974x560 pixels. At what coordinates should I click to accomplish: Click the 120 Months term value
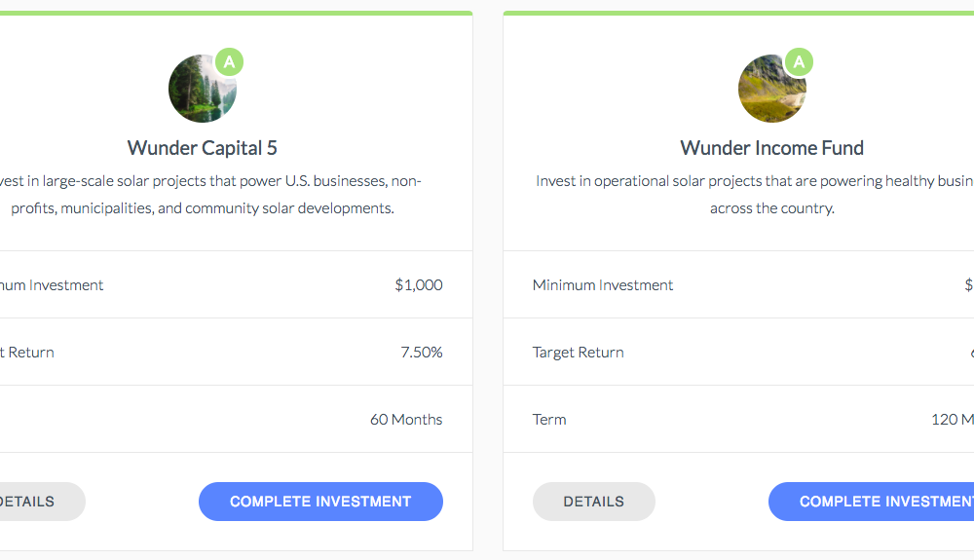point(953,420)
